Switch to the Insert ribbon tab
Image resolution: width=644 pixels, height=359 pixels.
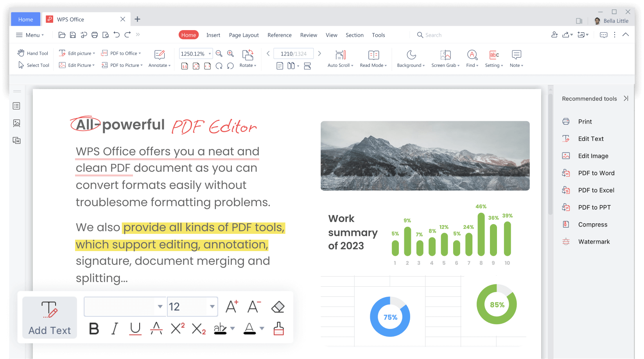(213, 35)
